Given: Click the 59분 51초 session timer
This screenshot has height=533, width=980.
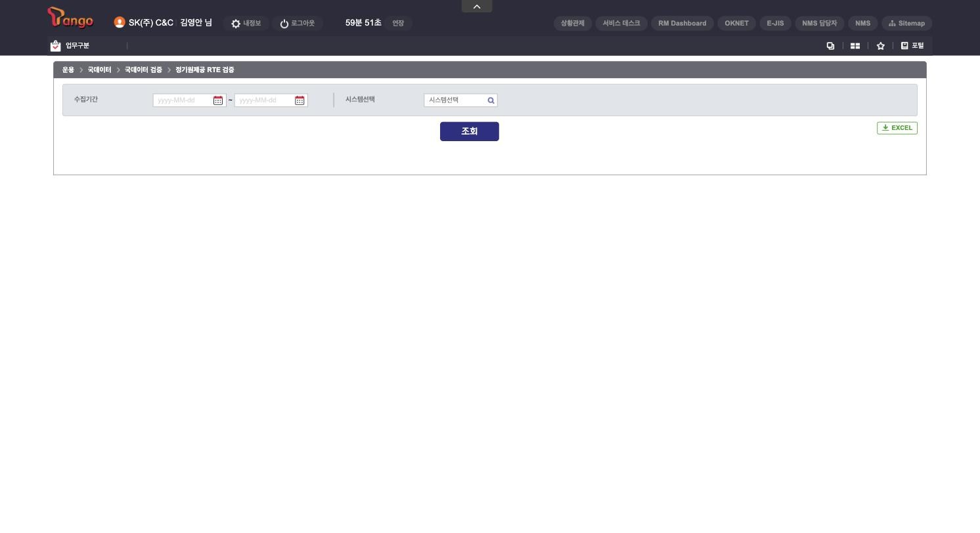Looking at the screenshot, I should pyautogui.click(x=363, y=23).
